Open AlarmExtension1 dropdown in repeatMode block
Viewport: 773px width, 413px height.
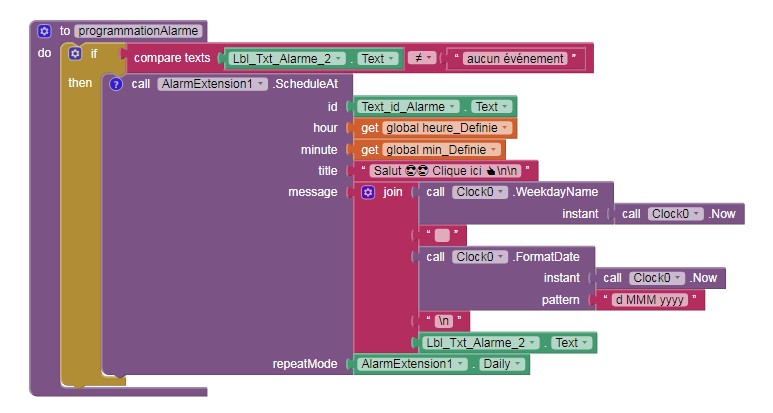pos(412,364)
